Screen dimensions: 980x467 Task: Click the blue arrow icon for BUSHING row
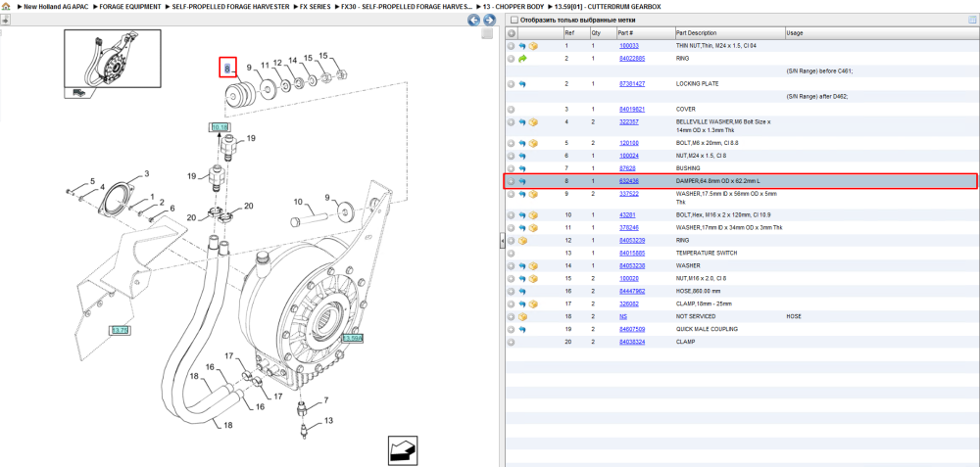tap(522, 168)
